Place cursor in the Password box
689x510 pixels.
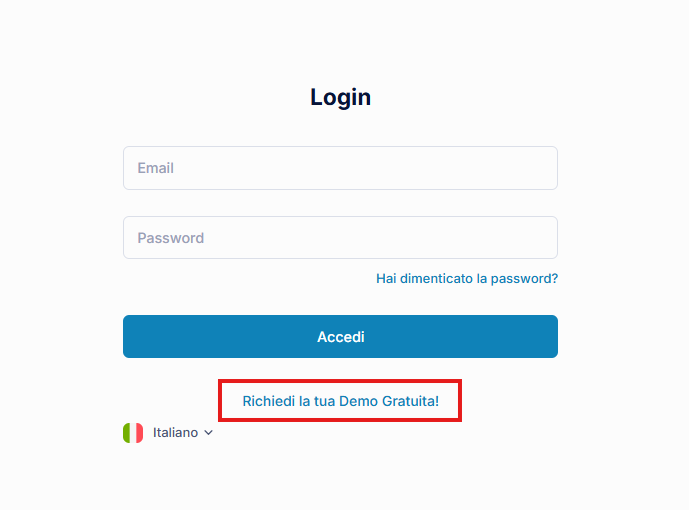click(340, 238)
